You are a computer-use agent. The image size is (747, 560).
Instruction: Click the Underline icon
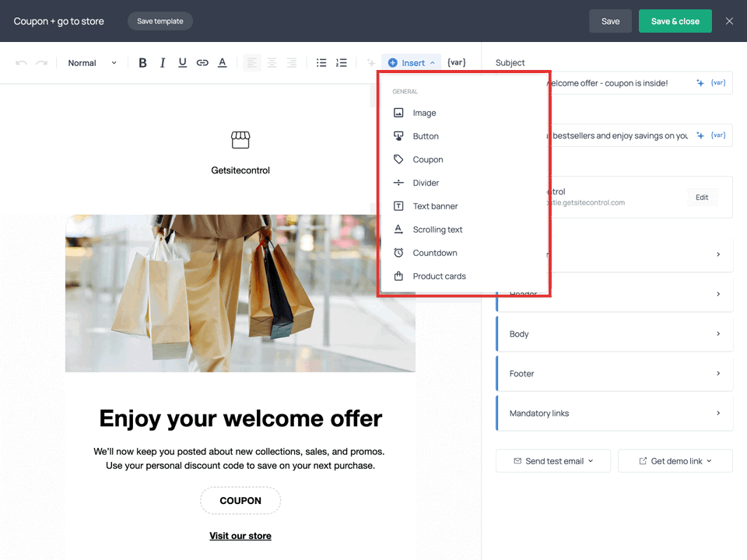182,62
